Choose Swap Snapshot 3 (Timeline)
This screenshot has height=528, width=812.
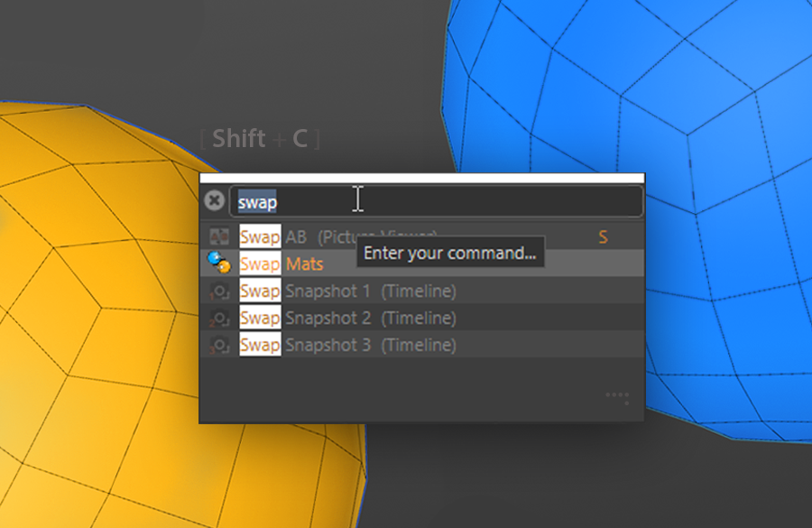[x=421, y=345]
